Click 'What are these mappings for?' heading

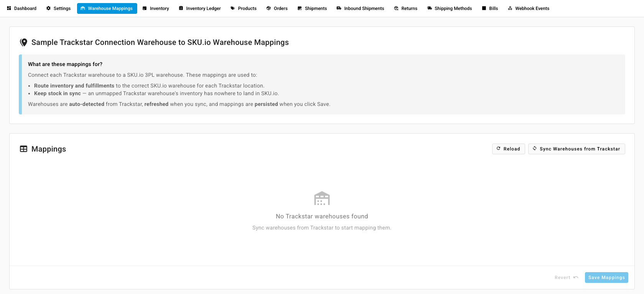point(65,64)
